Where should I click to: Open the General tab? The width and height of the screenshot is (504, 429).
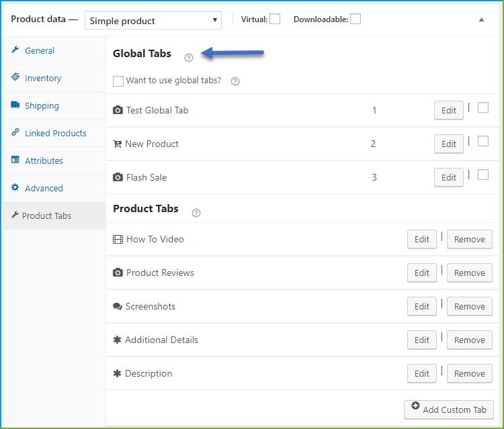coord(54,50)
